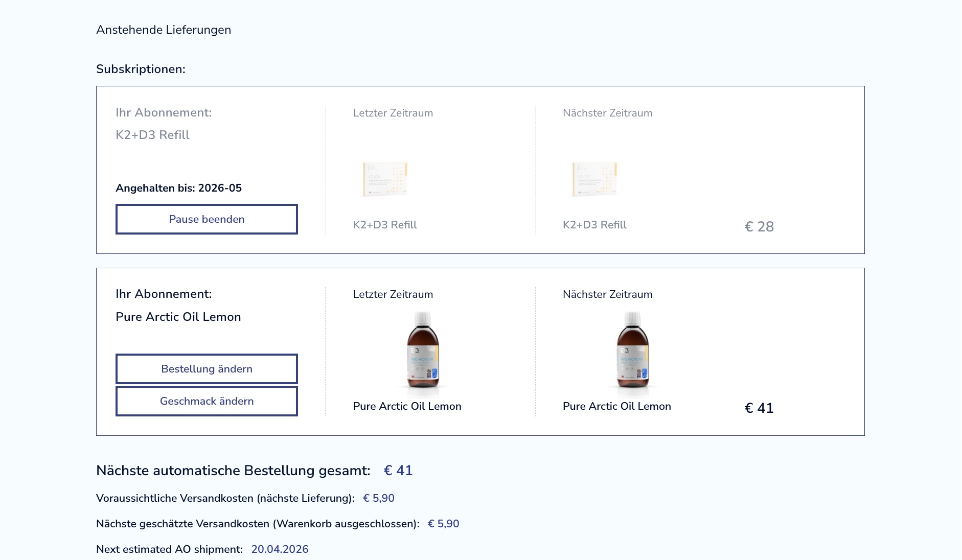The height and width of the screenshot is (560, 962).
Task: Click 'Letzter Zeitraum' header in Pure Arctic Oil card
Action: 393,294
